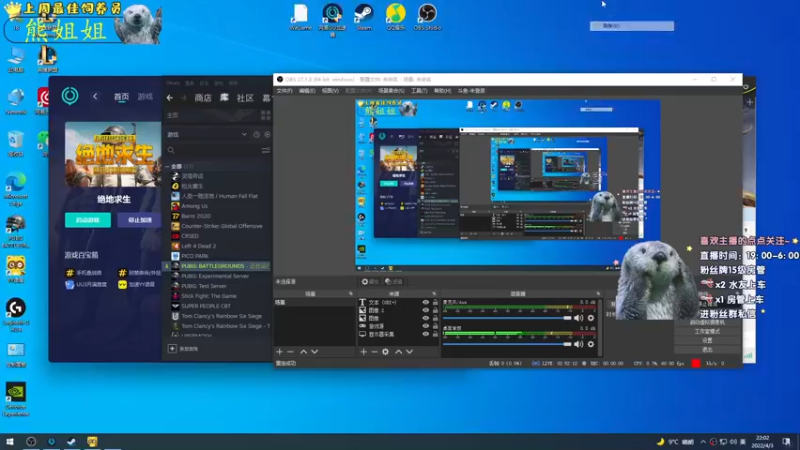Open 商店 store tab in Steam
Image resolution: width=800 pixels, height=450 pixels.
(203, 98)
